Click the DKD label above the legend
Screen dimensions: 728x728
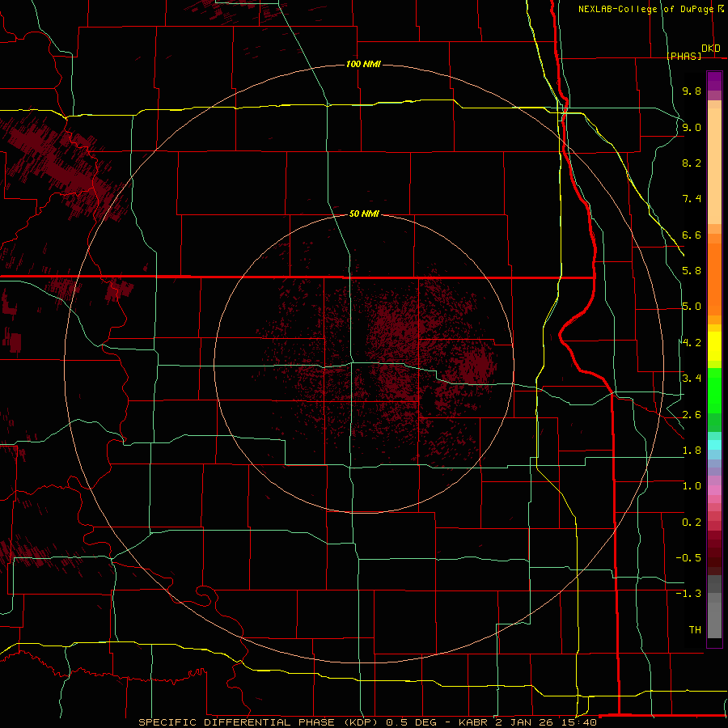click(x=711, y=49)
